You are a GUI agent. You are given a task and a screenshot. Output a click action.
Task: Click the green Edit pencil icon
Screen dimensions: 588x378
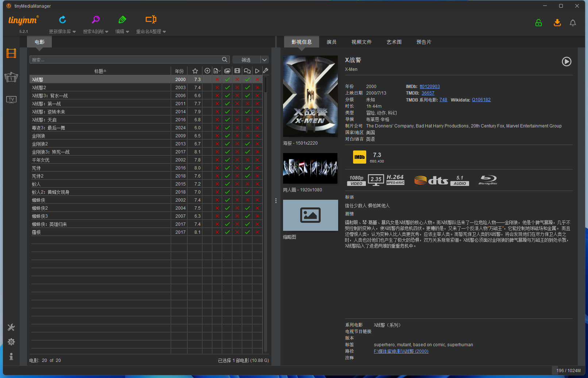[122, 20]
